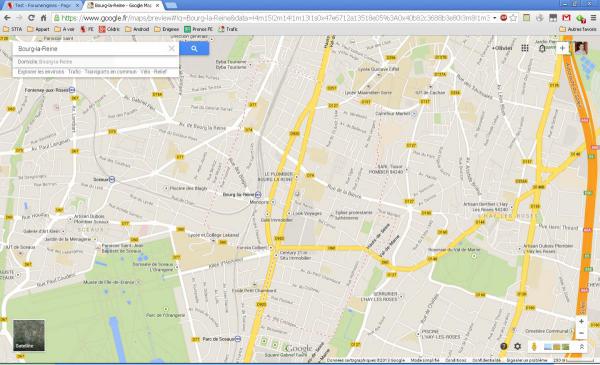Click the Parc de l'Orangerie marker

[166, 309]
